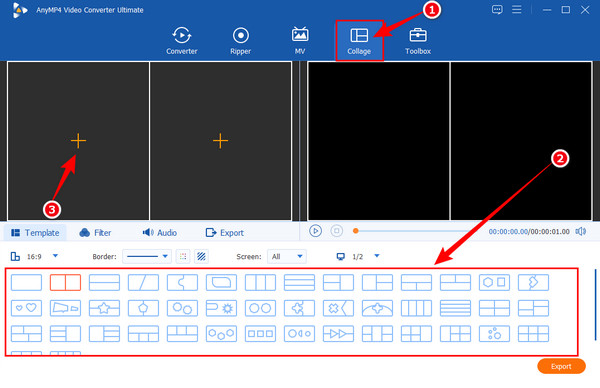Choose the double arrow triangles template
Image resolution: width=600 pixels, height=388 pixels.
(x=339, y=334)
